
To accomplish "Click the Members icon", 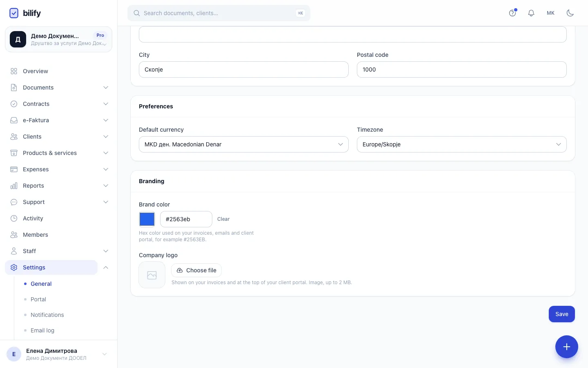I will pos(14,235).
